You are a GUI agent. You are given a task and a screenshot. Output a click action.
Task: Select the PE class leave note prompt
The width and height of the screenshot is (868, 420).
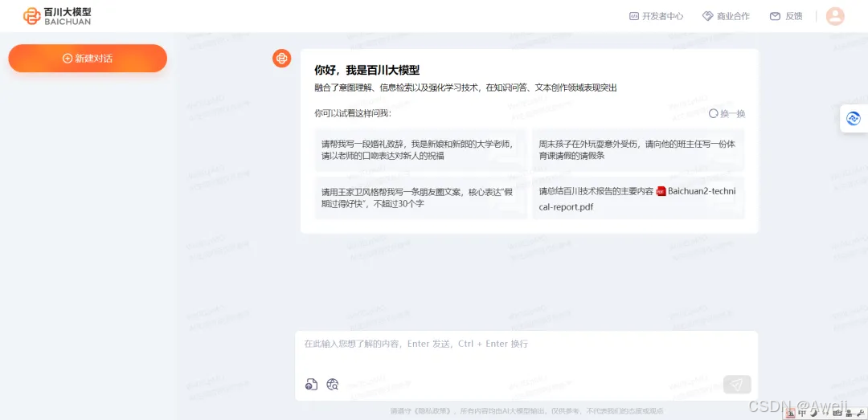637,150
